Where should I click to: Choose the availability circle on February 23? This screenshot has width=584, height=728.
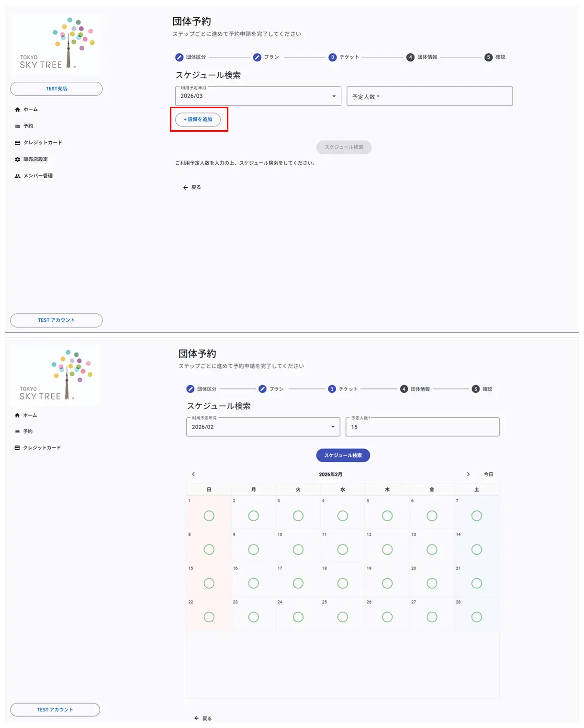coord(254,617)
